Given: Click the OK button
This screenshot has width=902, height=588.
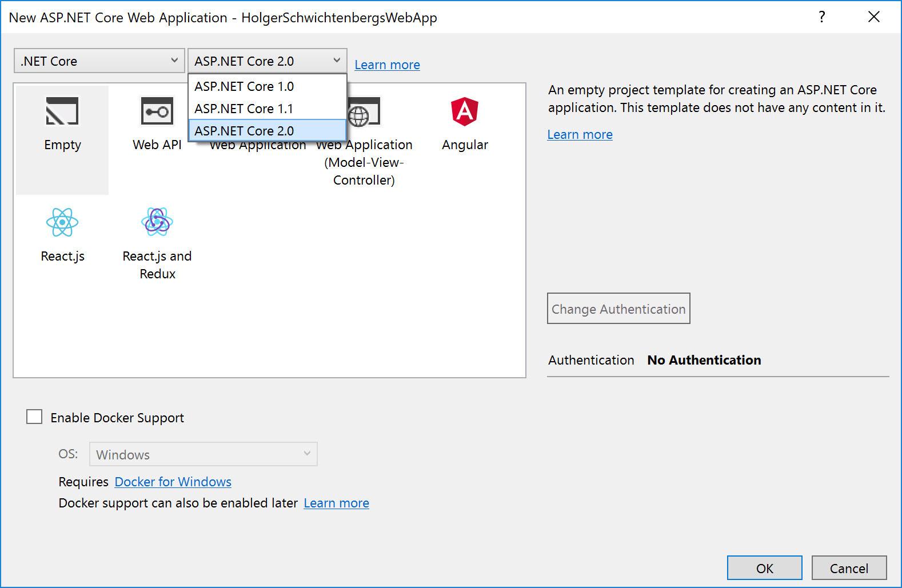Looking at the screenshot, I should 765,568.
